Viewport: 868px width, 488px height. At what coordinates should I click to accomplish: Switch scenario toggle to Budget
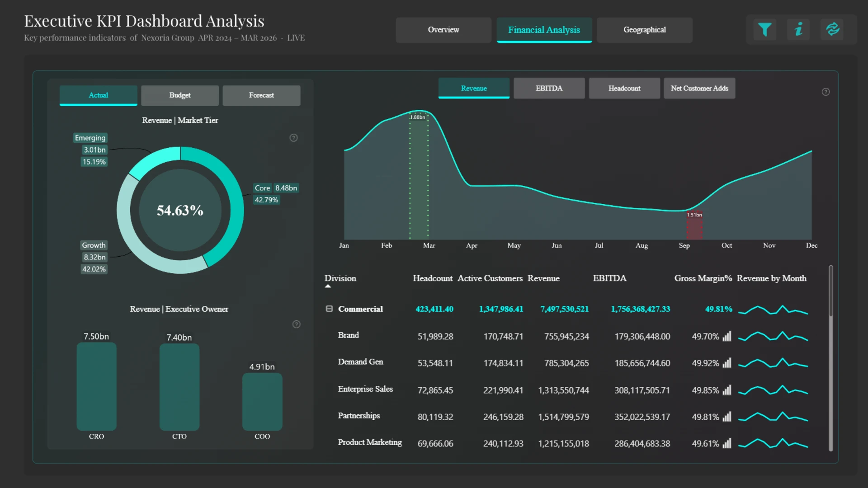180,95
